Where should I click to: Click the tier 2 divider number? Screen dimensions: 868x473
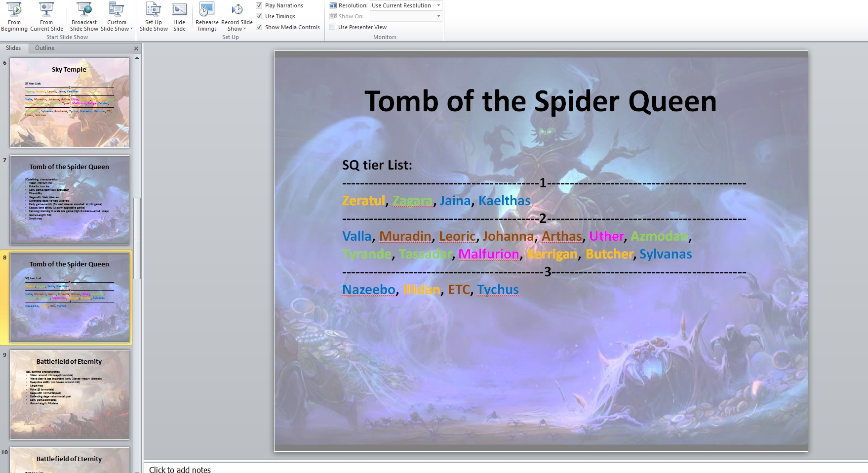click(543, 218)
